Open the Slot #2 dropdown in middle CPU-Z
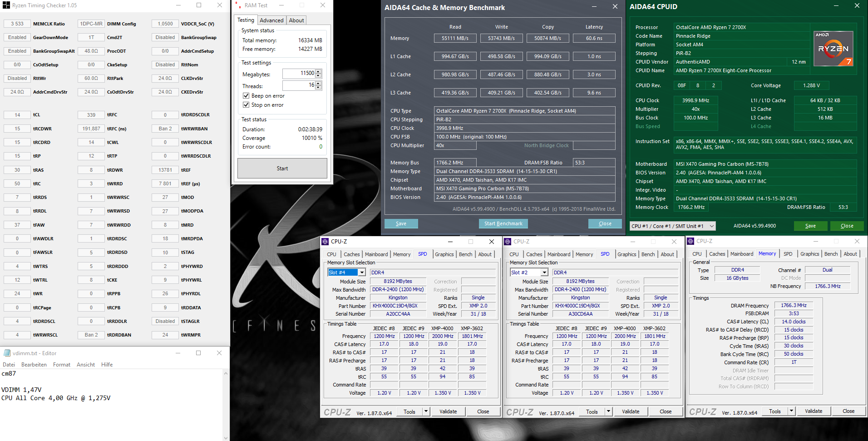The image size is (868, 441). coord(544,272)
